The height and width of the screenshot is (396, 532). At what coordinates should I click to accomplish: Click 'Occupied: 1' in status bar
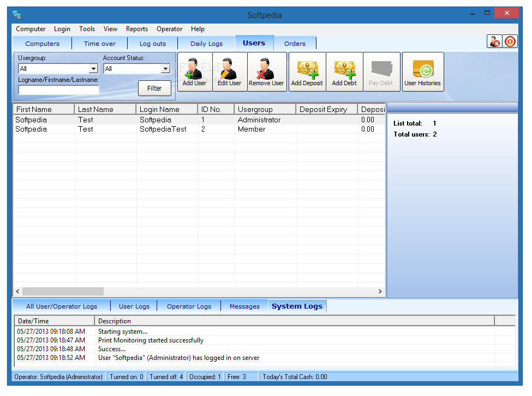(x=205, y=377)
